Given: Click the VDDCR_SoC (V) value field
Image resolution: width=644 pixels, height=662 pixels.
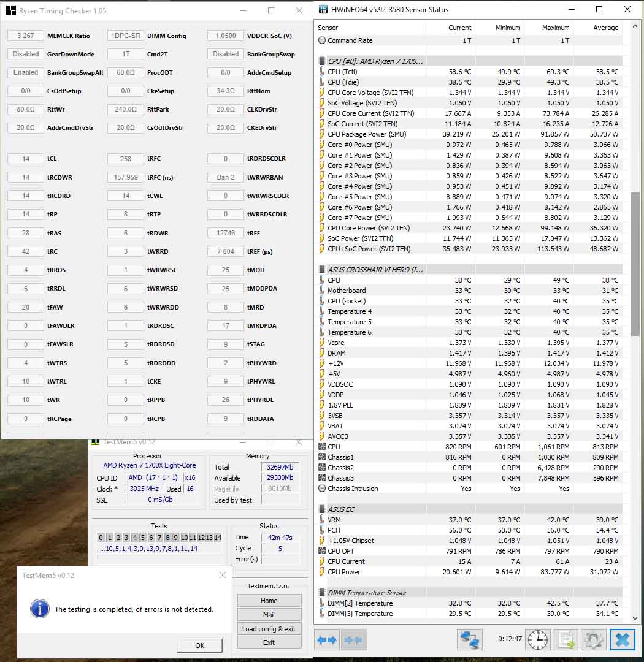Looking at the screenshot, I should (226, 36).
